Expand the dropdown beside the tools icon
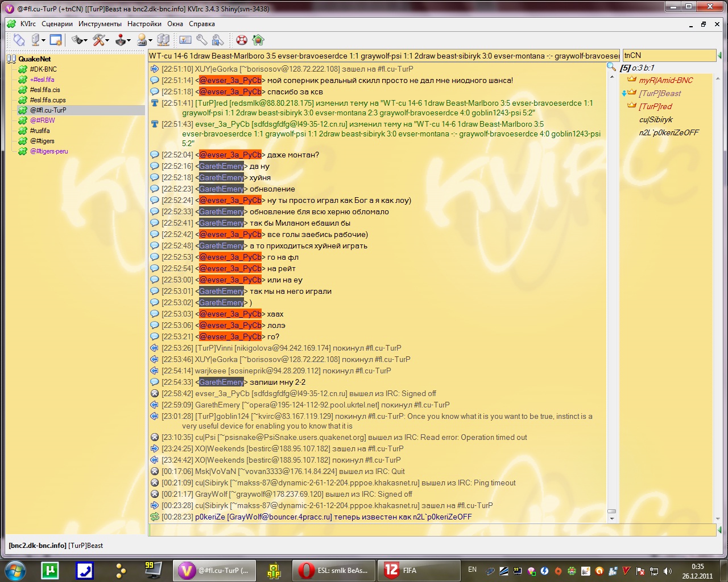 point(107,41)
